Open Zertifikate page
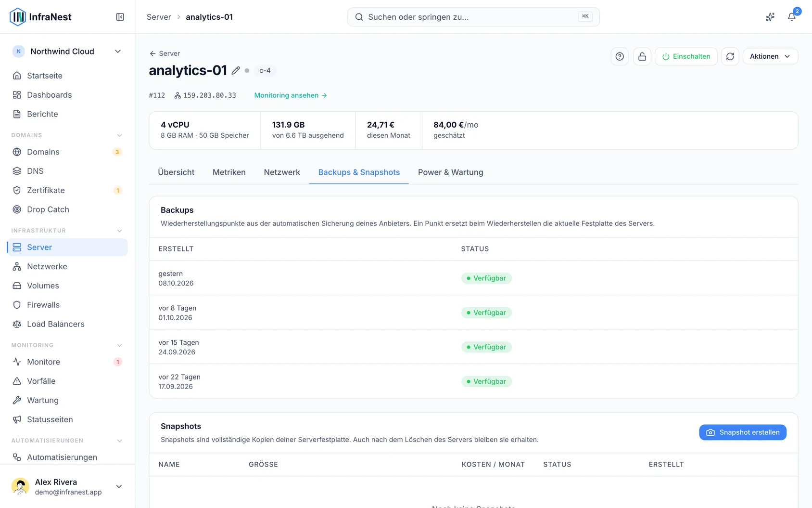This screenshot has height=508, width=812. (67, 190)
